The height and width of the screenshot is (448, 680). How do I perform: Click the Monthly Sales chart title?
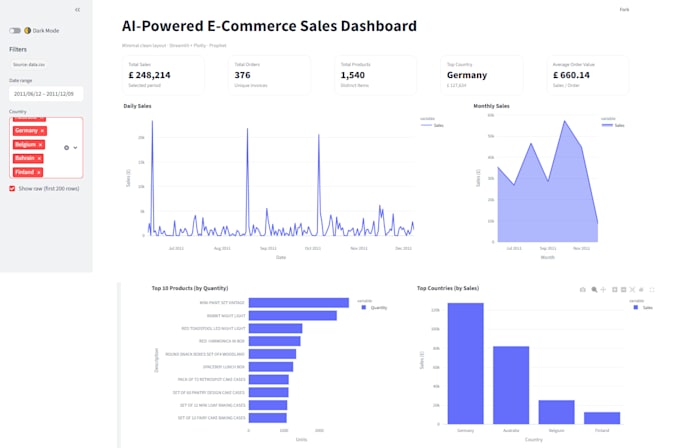(x=491, y=106)
